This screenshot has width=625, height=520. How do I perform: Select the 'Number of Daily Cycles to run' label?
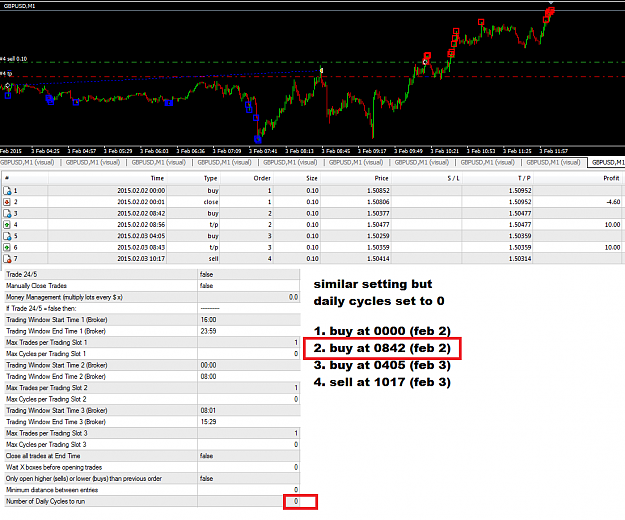tap(45, 501)
